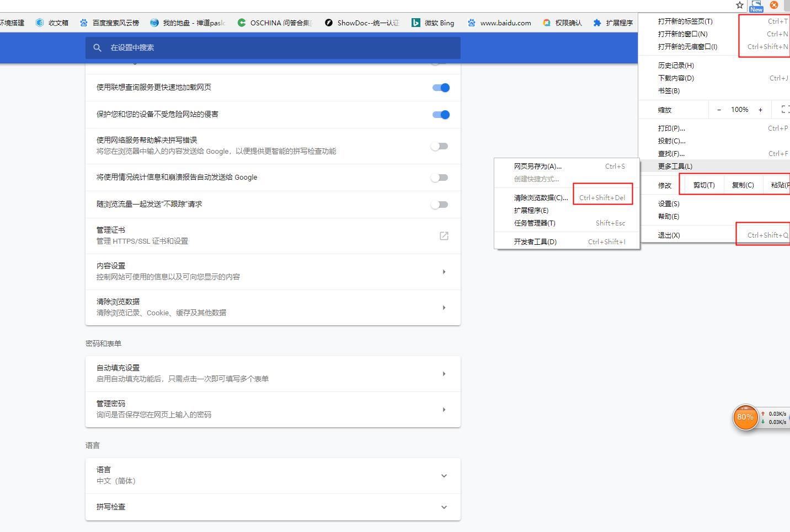790x532 pixels.
Task: Open 扩展程序(E) in submenu
Action: click(x=567, y=211)
